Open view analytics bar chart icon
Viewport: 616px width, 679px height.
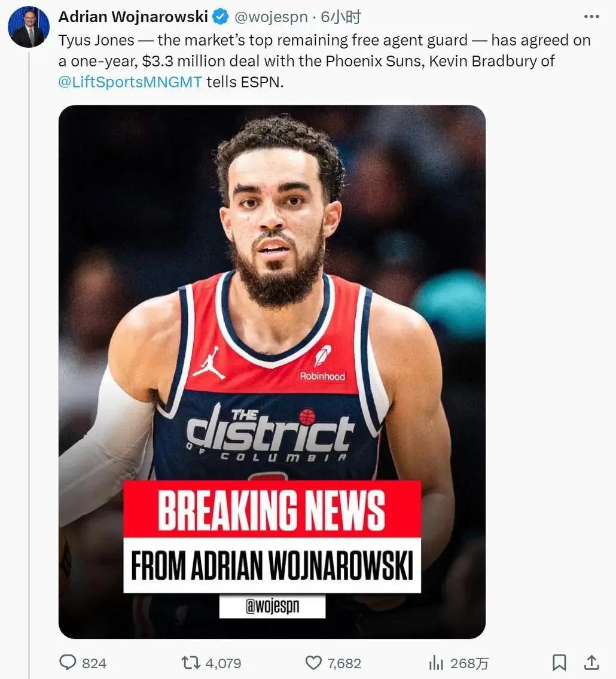[436, 663]
